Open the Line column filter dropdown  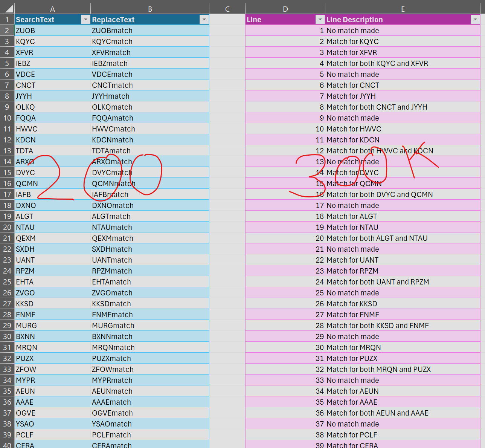pos(320,20)
